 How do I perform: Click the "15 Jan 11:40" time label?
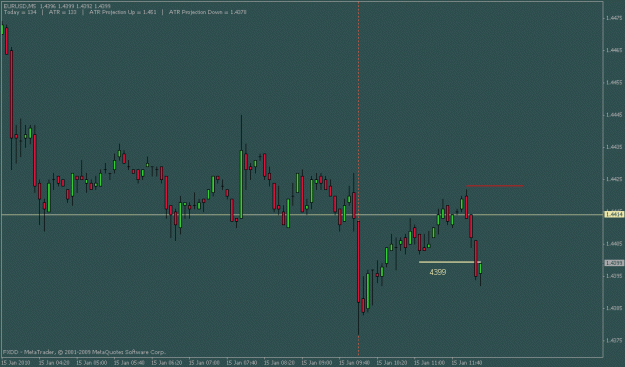point(466,363)
